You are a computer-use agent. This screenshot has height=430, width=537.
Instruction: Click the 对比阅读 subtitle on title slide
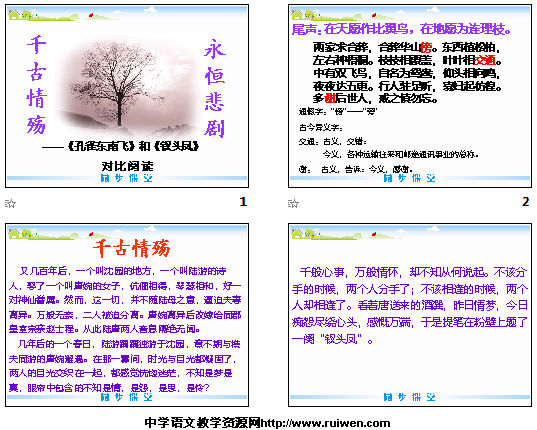click(x=127, y=166)
